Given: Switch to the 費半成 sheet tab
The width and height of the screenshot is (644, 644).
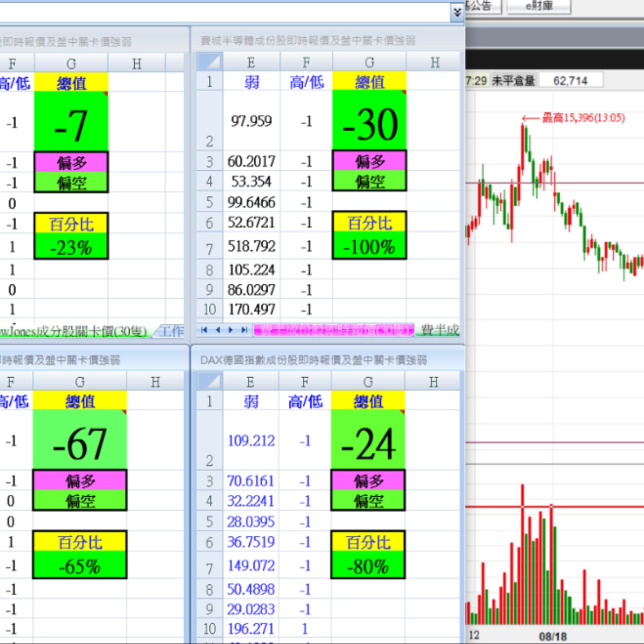Looking at the screenshot, I should [x=439, y=330].
